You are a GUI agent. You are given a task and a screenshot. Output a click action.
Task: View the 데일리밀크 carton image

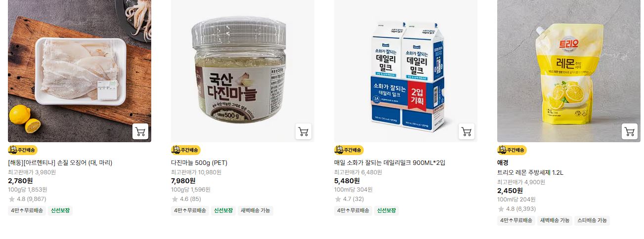[406, 71]
